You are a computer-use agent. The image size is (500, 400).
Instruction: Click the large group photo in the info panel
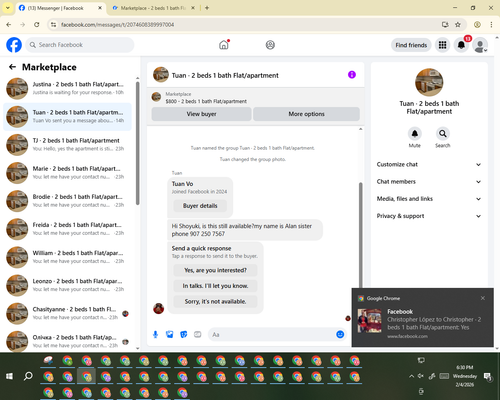tap(429, 82)
